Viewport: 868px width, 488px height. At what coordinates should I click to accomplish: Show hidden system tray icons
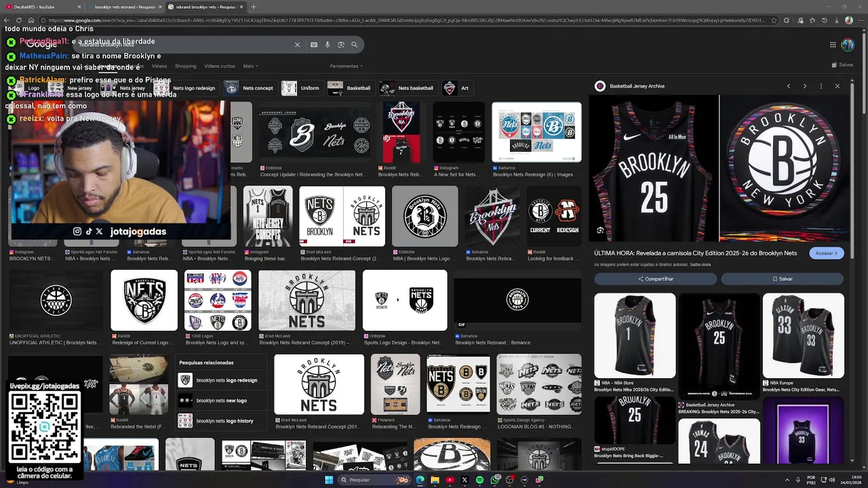click(787, 480)
